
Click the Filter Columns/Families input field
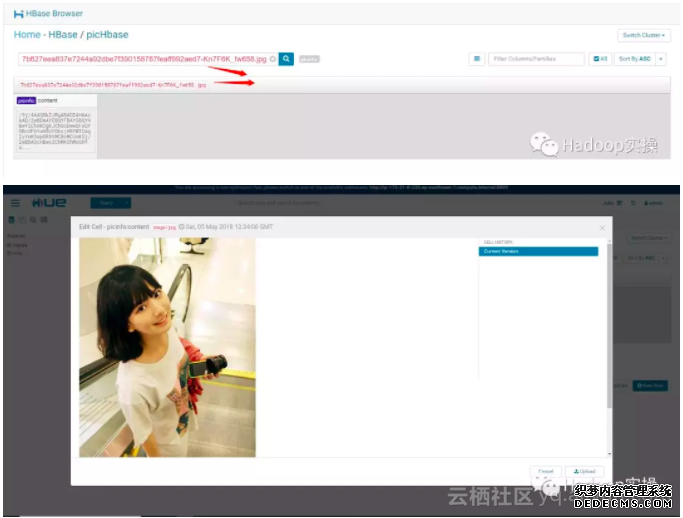pyautogui.click(x=536, y=59)
